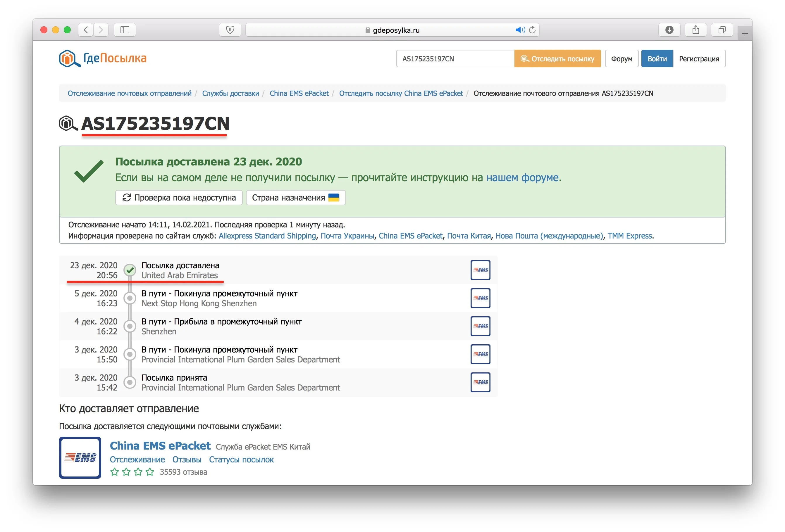Mute tab audio speaker icon
The image size is (785, 532).
point(520,30)
